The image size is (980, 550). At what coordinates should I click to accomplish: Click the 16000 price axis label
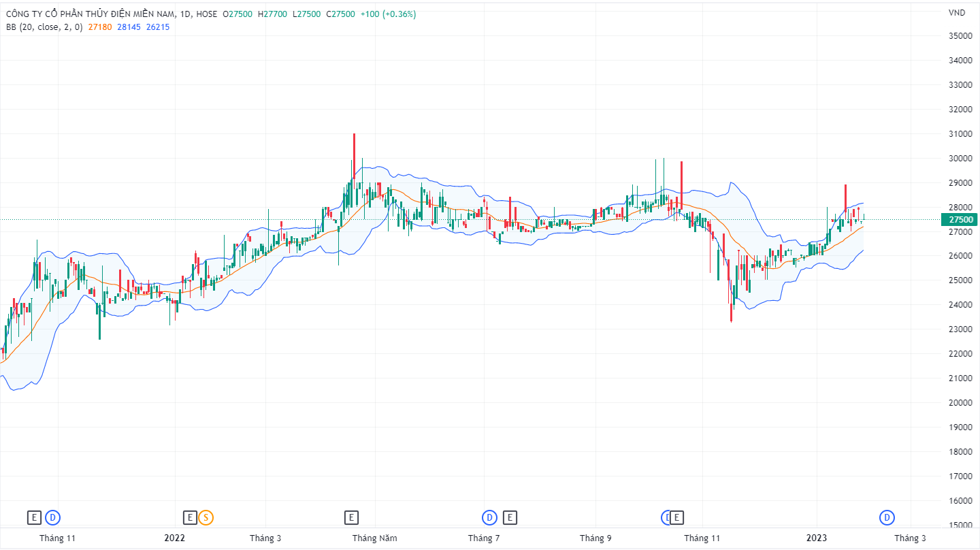[960, 501]
